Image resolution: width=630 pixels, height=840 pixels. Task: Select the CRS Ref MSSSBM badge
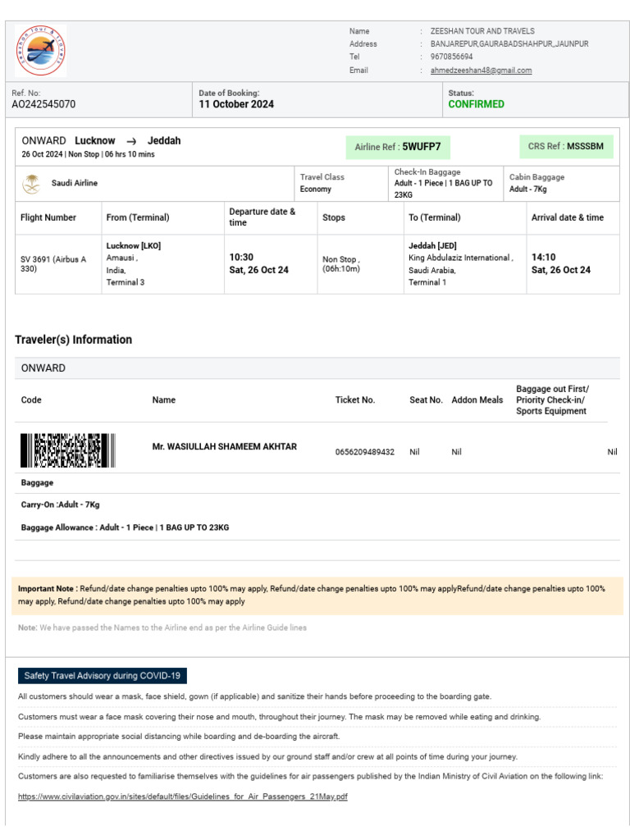[565, 146]
